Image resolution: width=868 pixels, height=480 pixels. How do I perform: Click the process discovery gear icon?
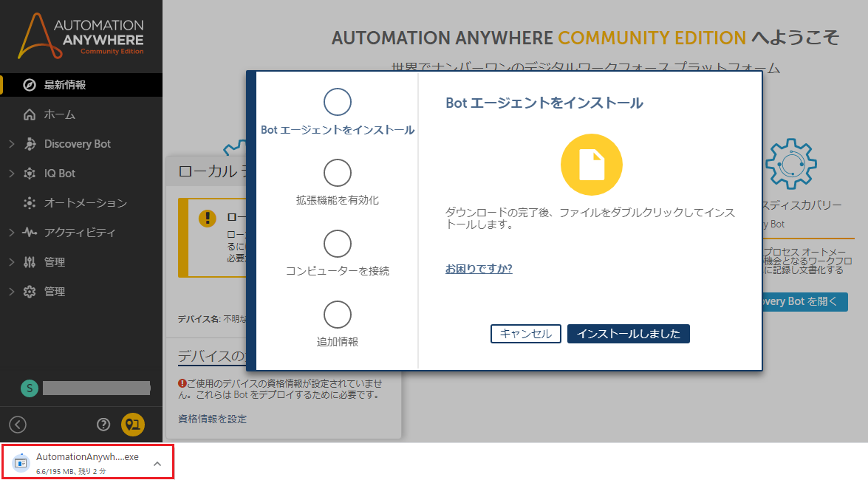pyautogui.click(x=790, y=165)
